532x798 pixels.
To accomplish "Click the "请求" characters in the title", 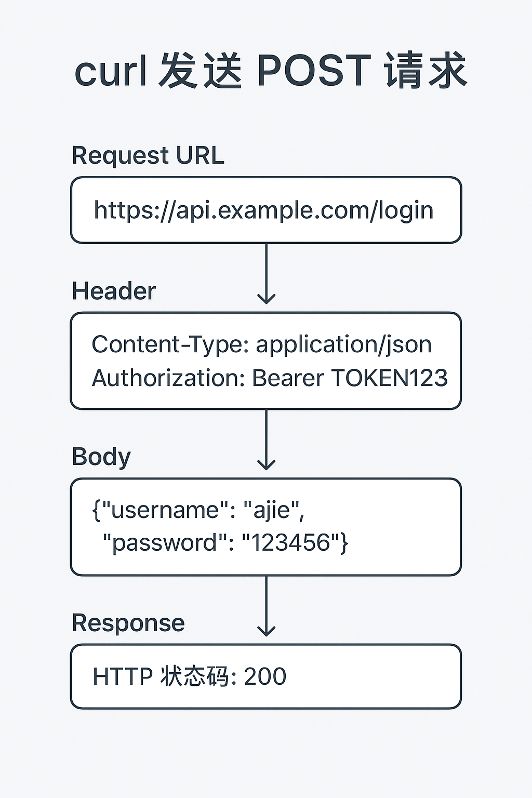I will coord(426,71).
